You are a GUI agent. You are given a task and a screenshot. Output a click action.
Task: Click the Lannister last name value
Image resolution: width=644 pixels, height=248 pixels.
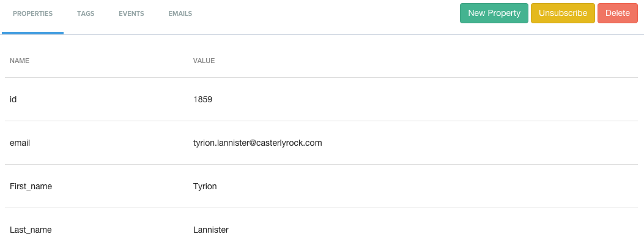tap(211, 230)
